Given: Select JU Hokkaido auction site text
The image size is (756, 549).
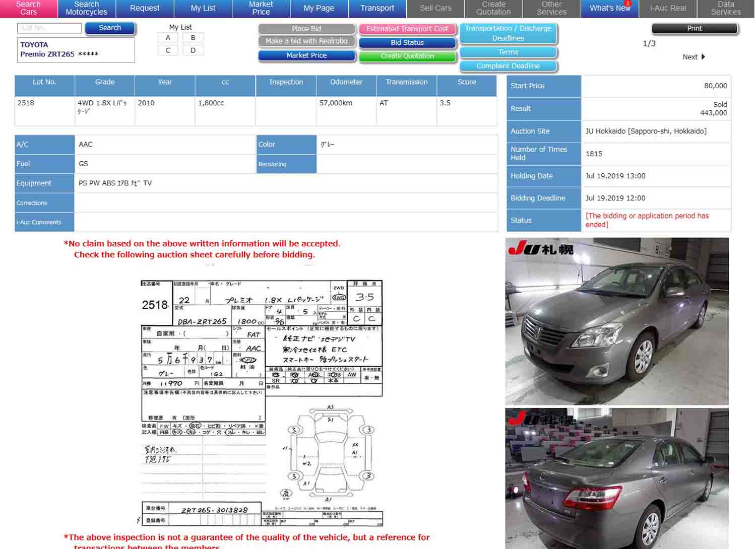Looking at the screenshot, I should [x=646, y=131].
